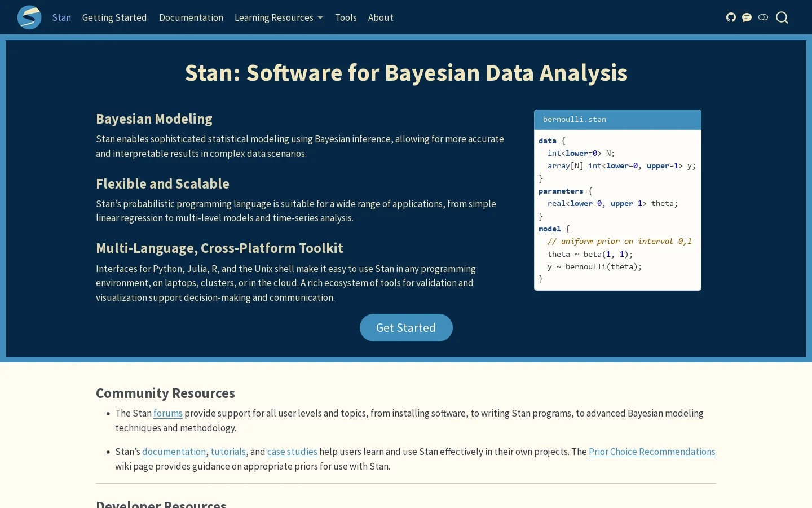
Task: Click the 'parameters {' code line
Action: coord(565,191)
